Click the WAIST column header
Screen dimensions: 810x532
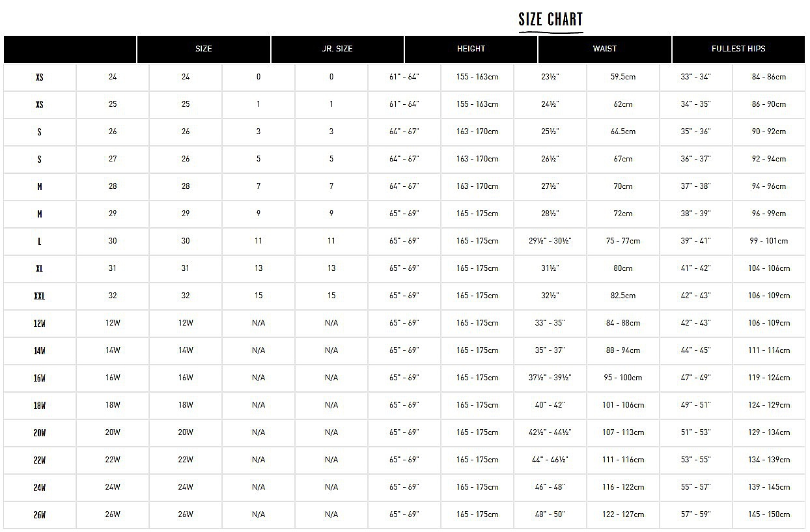click(x=605, y=49)
